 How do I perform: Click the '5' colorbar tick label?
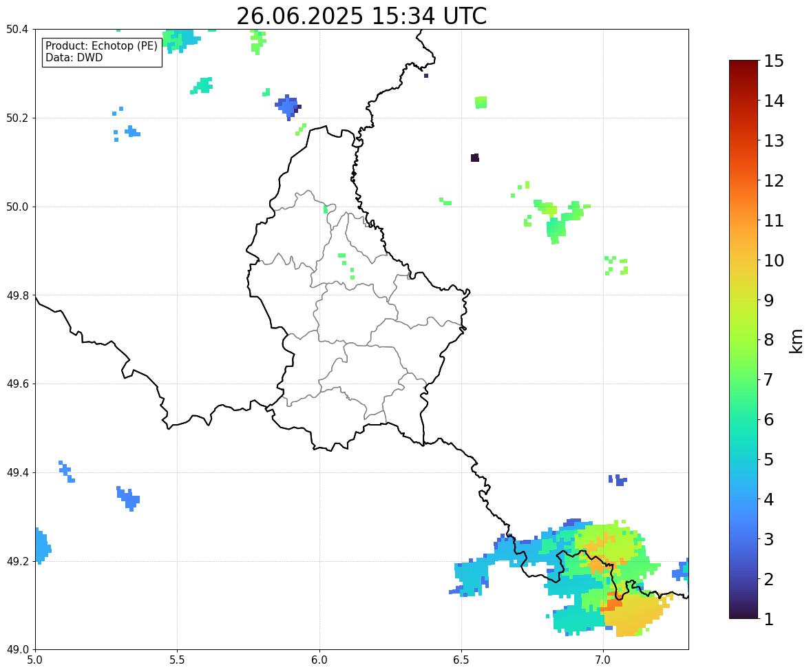coord(768,459)
